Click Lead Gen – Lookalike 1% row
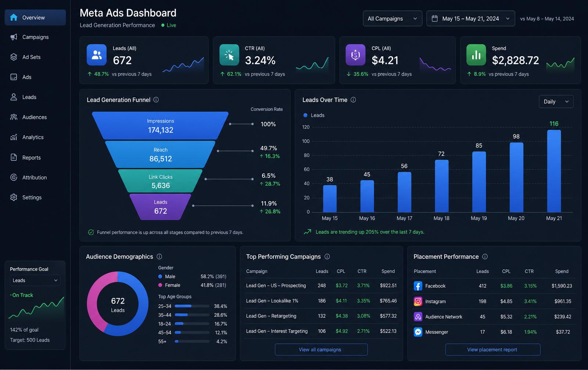Image resolution: width=588 pixels, height=370 pixels. click(x=321, y=301)
